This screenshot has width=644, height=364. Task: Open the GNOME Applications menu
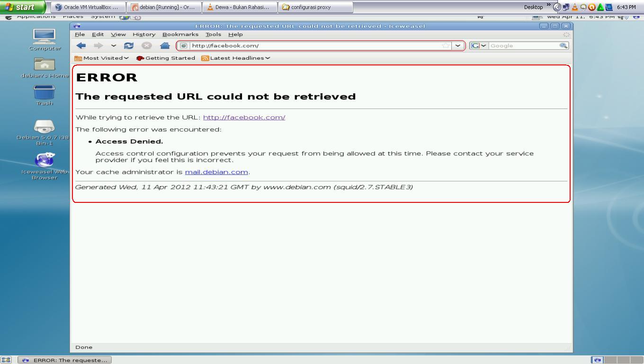point(36,17)
